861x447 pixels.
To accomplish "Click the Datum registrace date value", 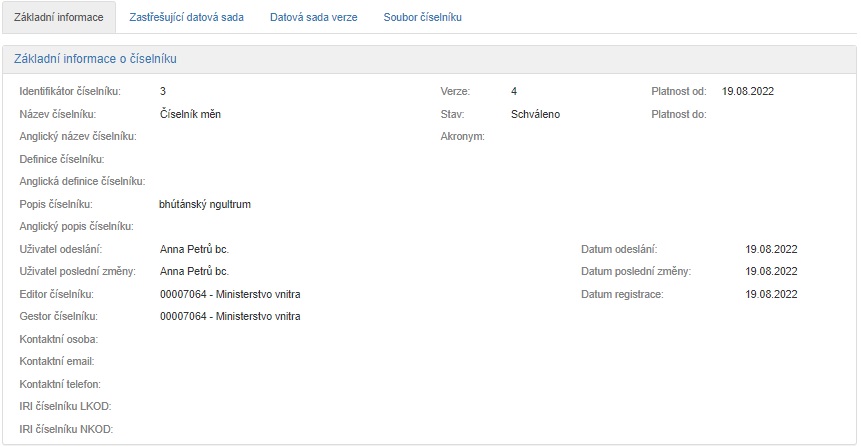I will (x=771, y=294).
